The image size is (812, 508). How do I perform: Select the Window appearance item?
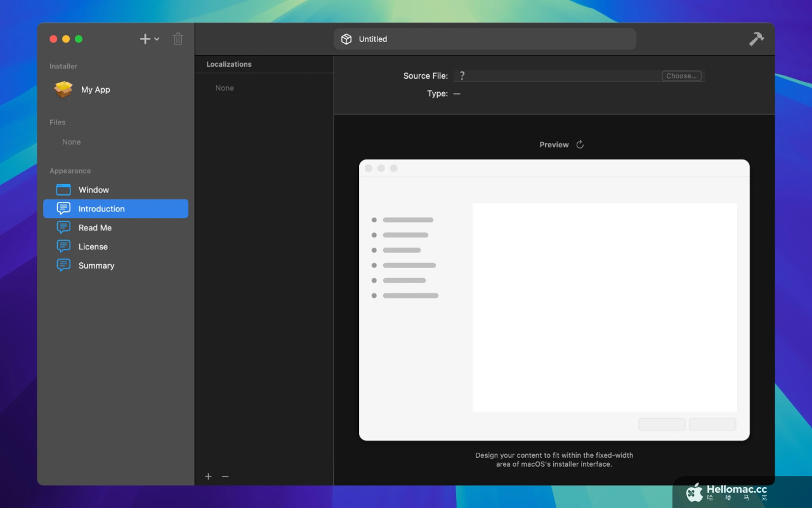tap(115, 190)
